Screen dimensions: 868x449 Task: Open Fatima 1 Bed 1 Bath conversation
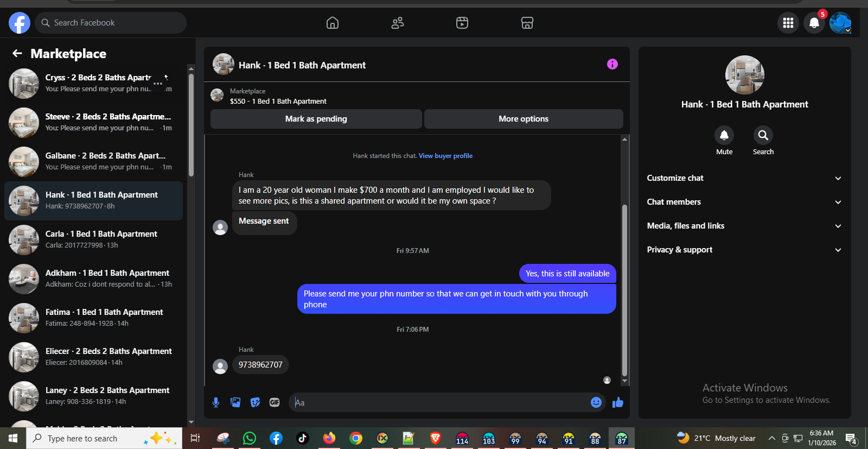tap(93, 318)
